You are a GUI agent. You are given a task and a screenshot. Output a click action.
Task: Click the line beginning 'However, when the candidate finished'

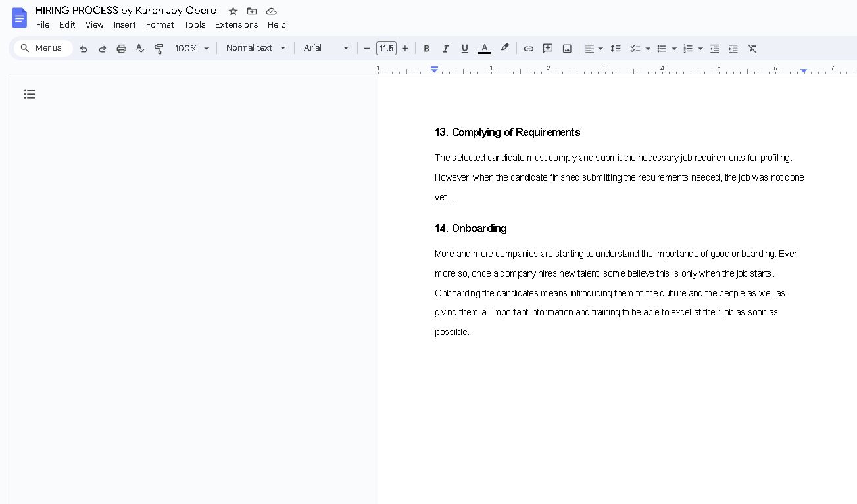(620, 177)
